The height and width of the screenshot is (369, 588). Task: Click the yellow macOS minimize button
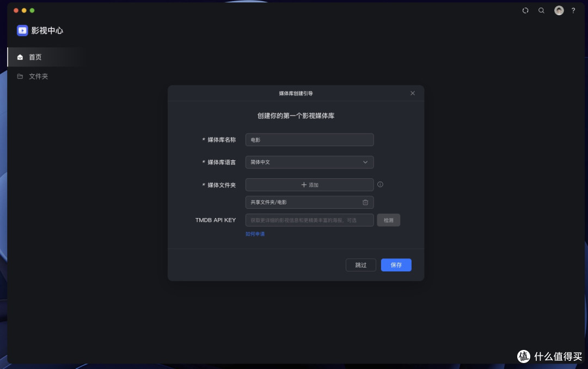24,10
